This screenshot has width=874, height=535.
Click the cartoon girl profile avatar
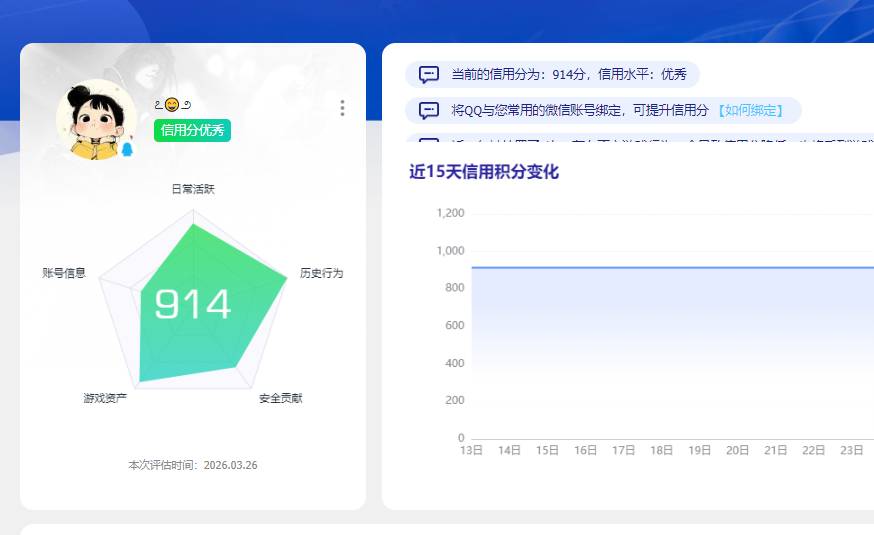(96, 119)
